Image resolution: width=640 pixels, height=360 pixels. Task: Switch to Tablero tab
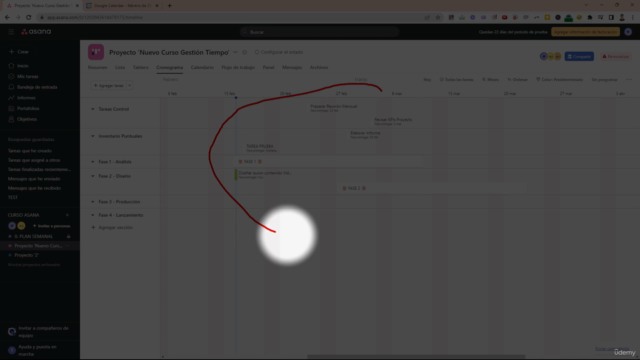click(x=141, y=67)
